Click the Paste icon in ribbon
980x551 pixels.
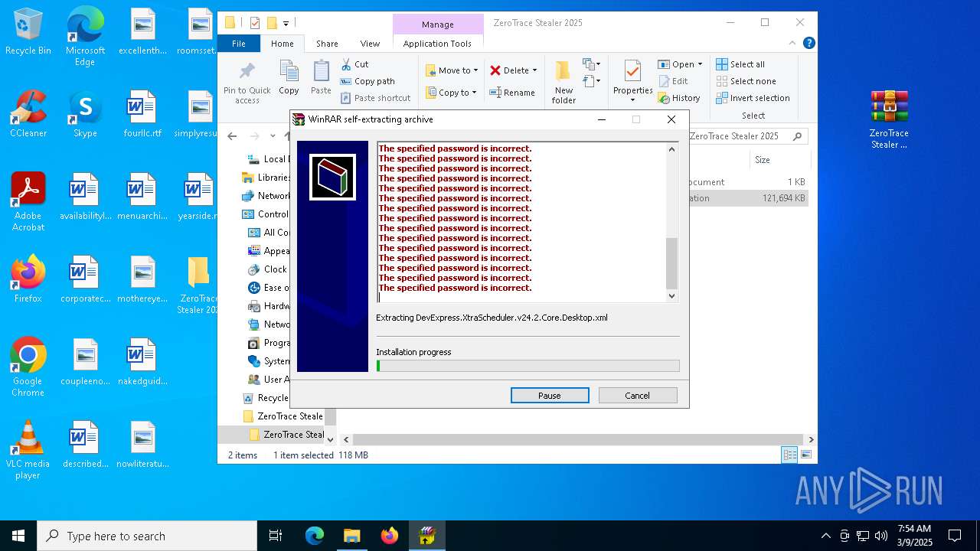click(321, 73)
